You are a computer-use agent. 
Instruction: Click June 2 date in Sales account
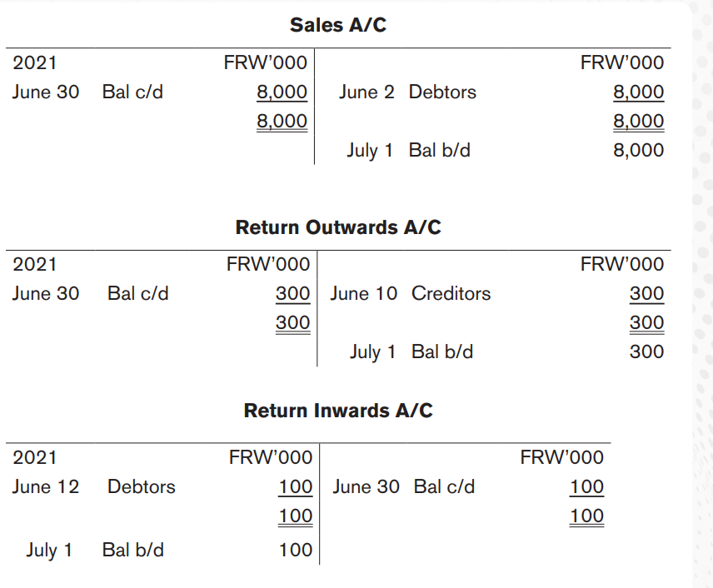point(366,92)
